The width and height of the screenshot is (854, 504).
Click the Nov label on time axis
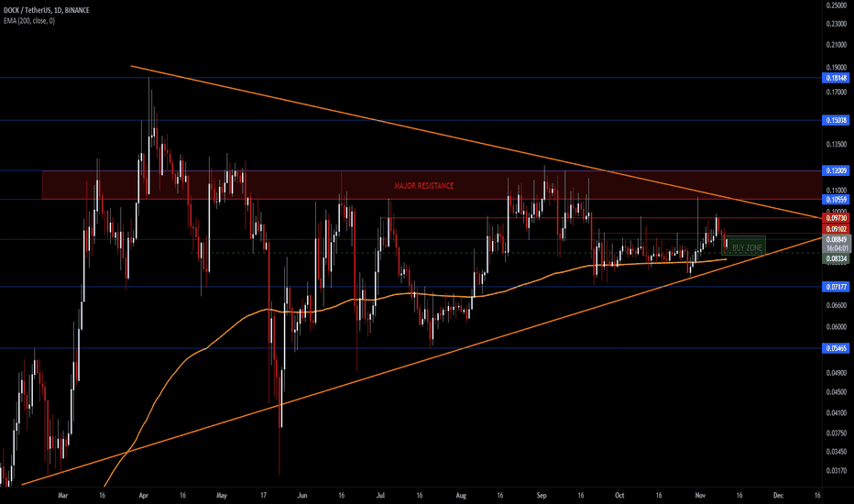pyautogui.click(x=700, y=495)
